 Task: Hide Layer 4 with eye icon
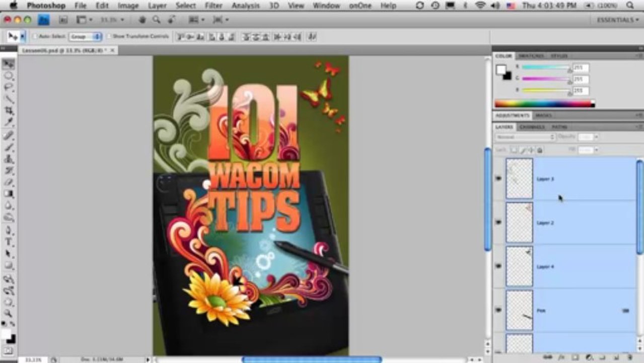498,266
